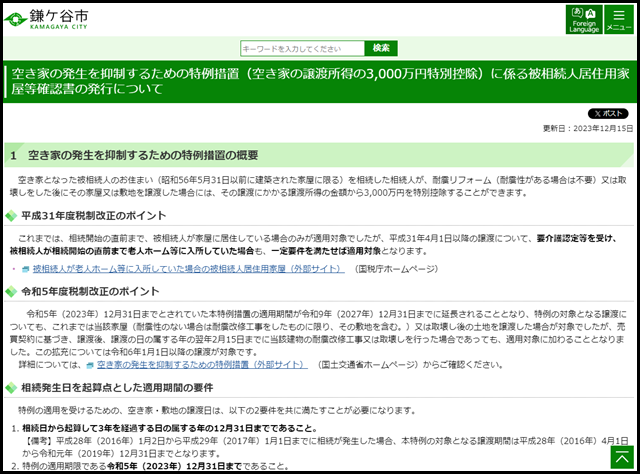Click external-site icon beside 空き家の発生を抑制 link
The image size is (640, 474).
pos(90,365)
